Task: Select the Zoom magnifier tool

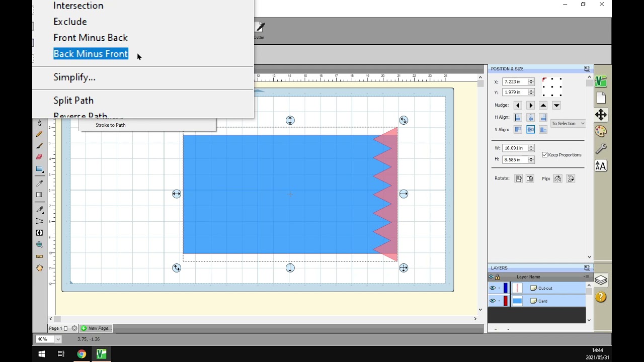Action: pos(39,245)
